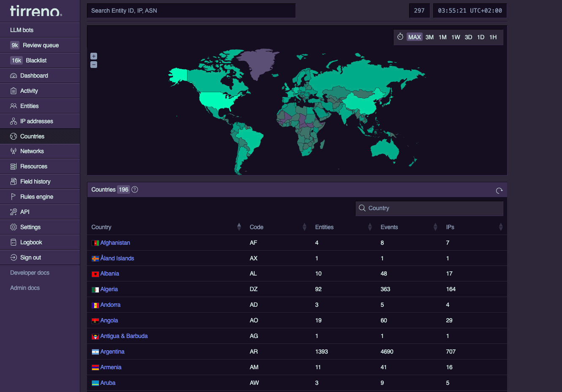The height and width of the screenshot is (392, 562).
Task: Switch time range to 3D
Action: tap(468, 37)
